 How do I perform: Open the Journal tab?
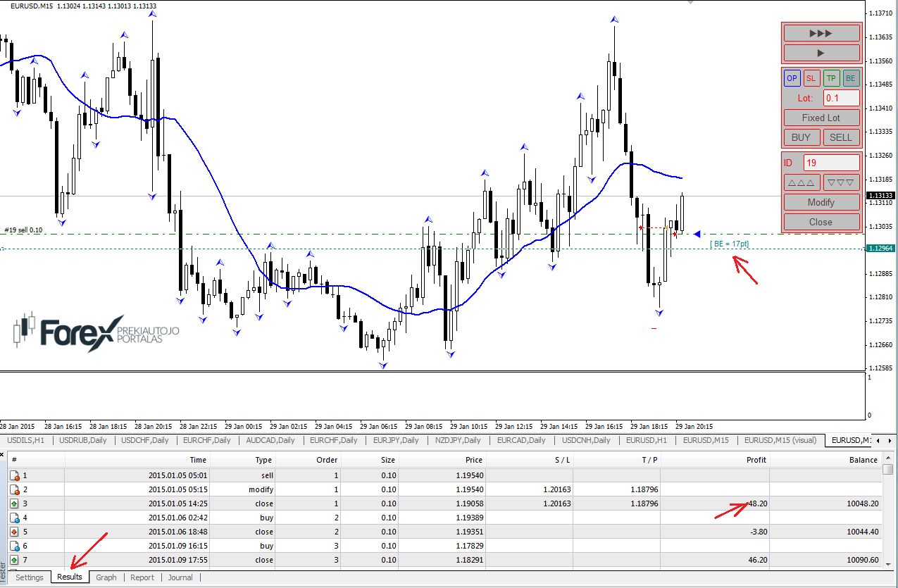coord(180,577)
